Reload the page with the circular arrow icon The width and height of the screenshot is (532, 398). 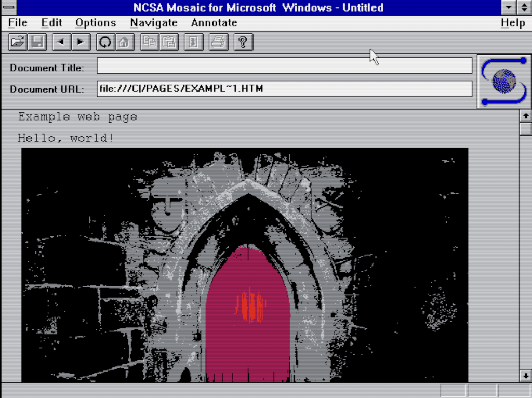click(x=105, y=43)
